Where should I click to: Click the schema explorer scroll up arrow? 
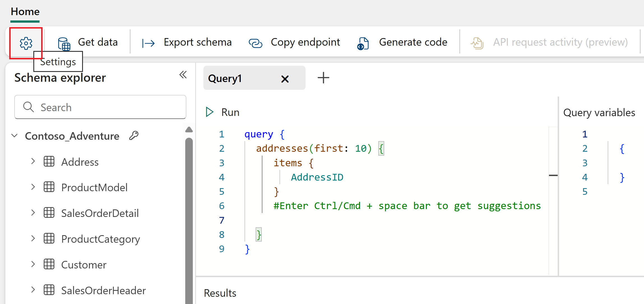coord(189,130)
